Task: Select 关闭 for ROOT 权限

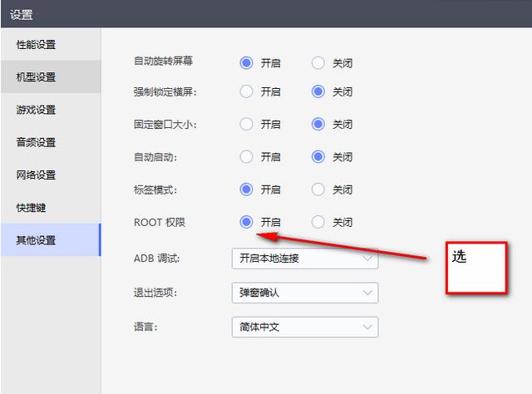Action: click(318, 222)
